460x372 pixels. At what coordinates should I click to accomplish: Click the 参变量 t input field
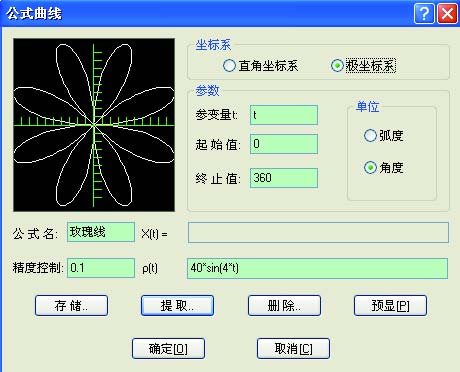[284, 115]
